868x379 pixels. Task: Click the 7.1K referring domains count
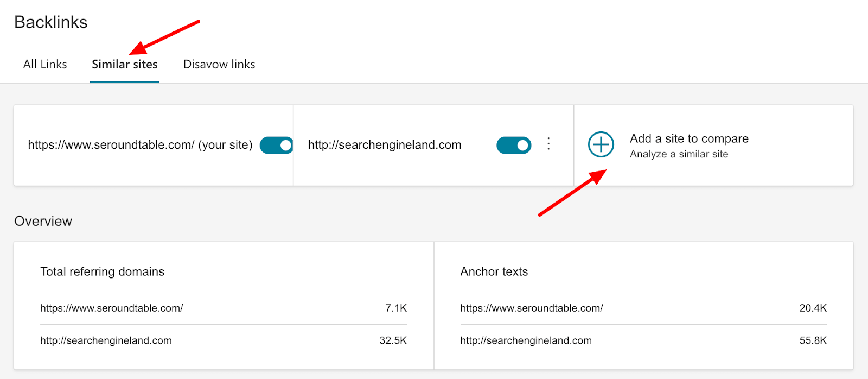click(x=395, y=308)
